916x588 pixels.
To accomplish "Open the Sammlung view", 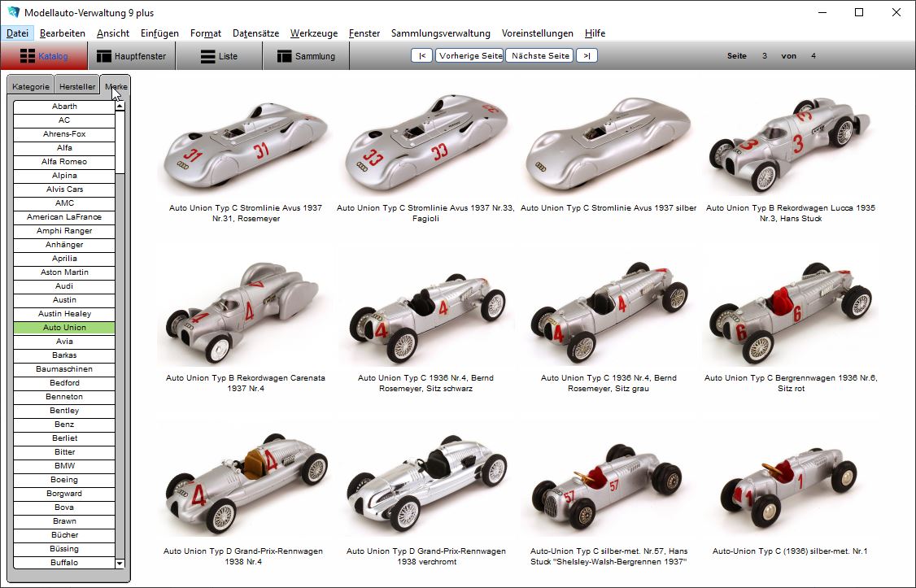I will point(306,56).
